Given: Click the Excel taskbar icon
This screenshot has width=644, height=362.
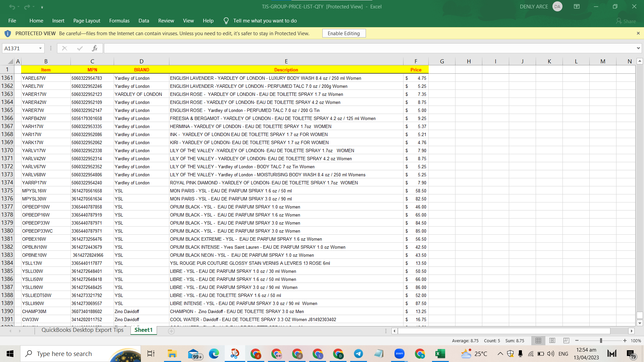Looking at the screenshot, I should point(440,354).
